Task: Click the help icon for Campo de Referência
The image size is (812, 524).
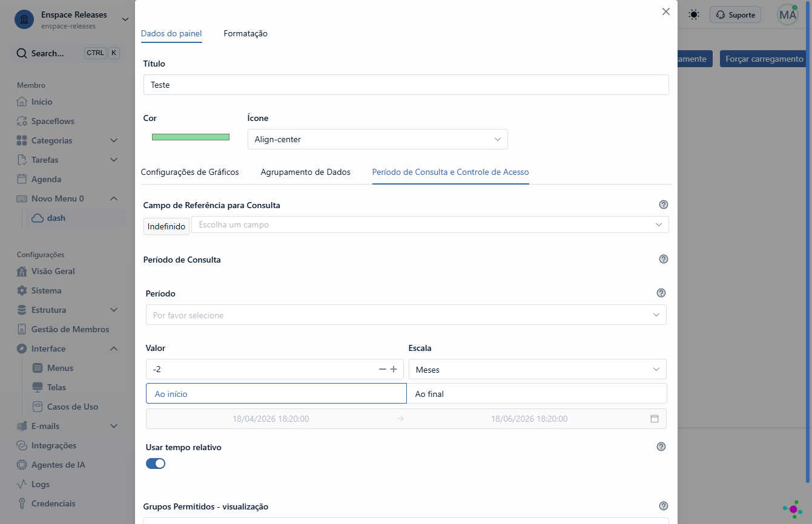Action: (664, 205)
